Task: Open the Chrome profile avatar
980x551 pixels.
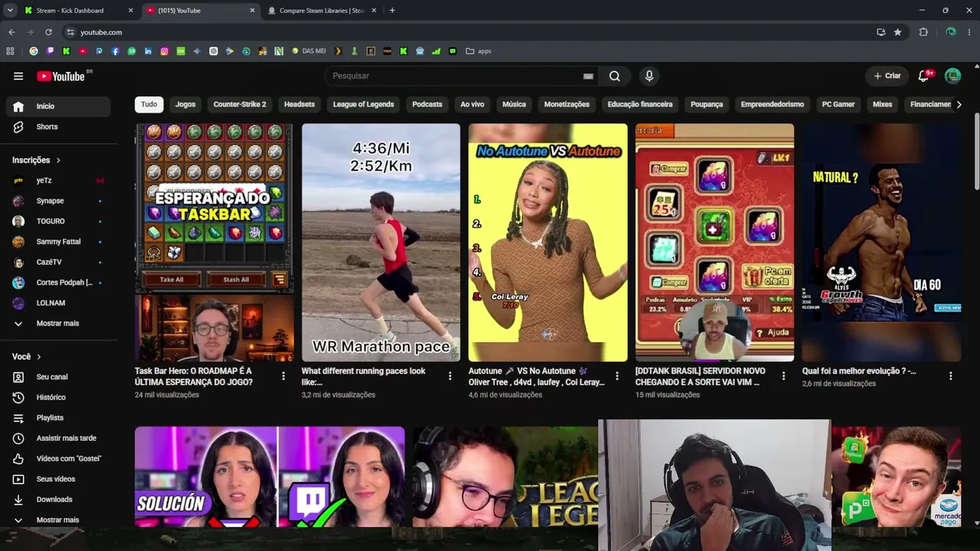Action: (x=951, y=32)
